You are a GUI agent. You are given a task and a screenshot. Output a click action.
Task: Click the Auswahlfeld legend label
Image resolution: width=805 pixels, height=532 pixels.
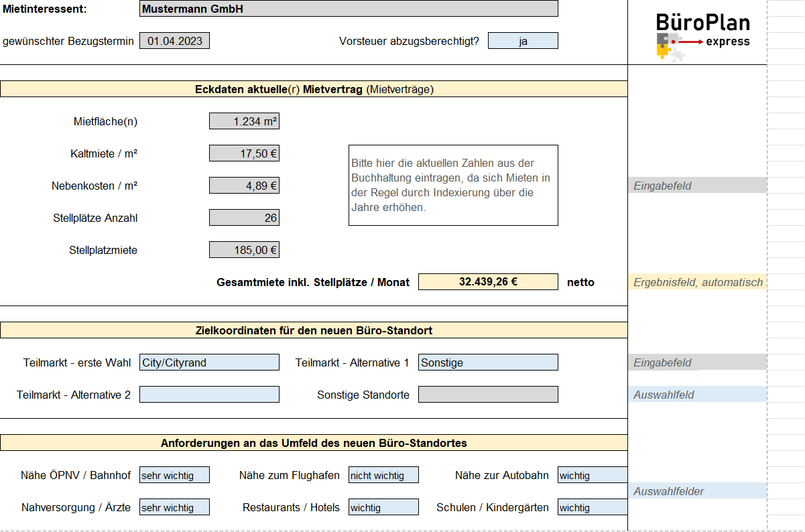[697, 395]
